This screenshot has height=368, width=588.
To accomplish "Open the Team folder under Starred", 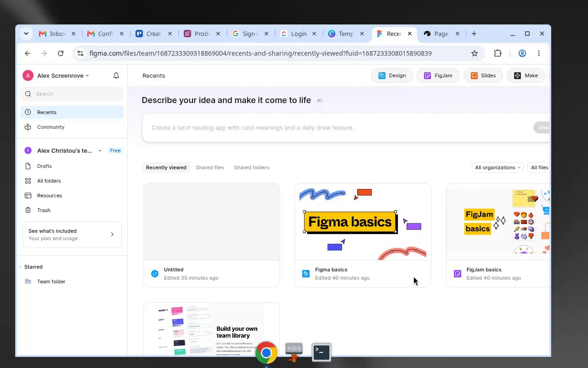I will [72, 282].
